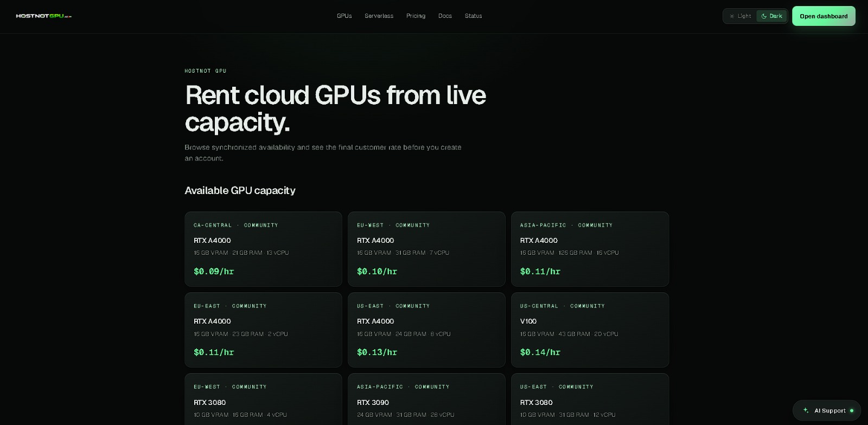
Task: Open the AI Support chat widget
Action: click(x=827, y=410)
